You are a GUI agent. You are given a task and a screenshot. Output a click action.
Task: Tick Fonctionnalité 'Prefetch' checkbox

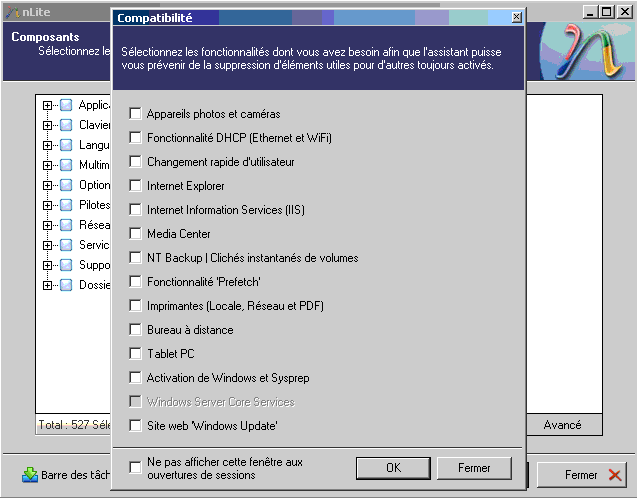coord(135,281)
